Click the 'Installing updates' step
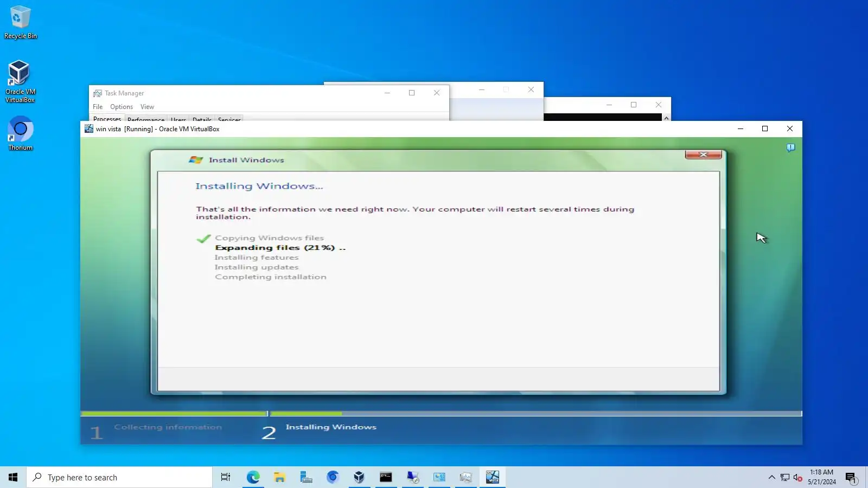This screenshot has height=488, width=868. (x=257, y=267)
